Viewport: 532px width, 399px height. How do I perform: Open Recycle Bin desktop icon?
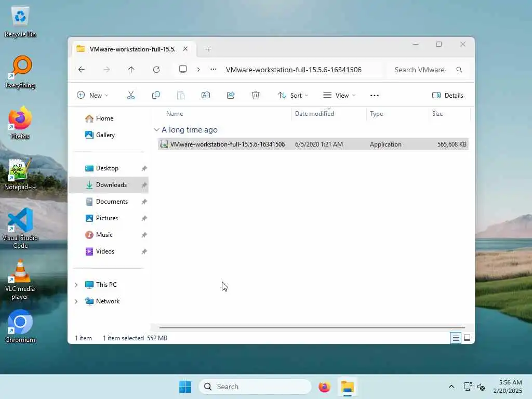20,22
